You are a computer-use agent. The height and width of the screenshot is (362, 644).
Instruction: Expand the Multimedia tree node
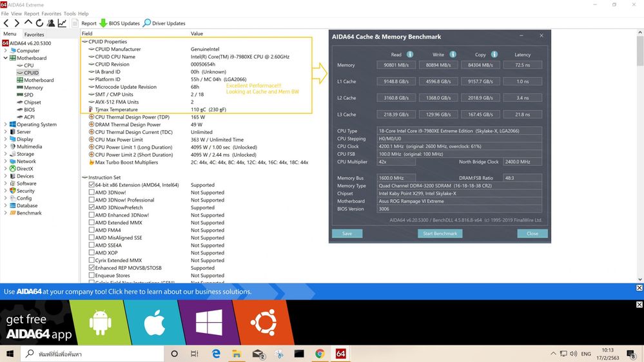[x=6, y=146]
